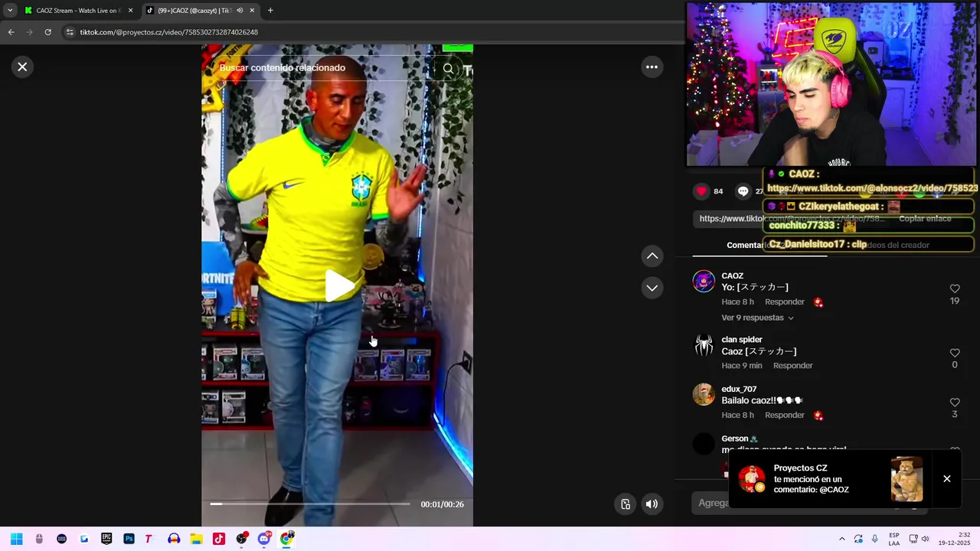Click the search magnifier in video overlay
980x551 pixels.
(448, 68)
